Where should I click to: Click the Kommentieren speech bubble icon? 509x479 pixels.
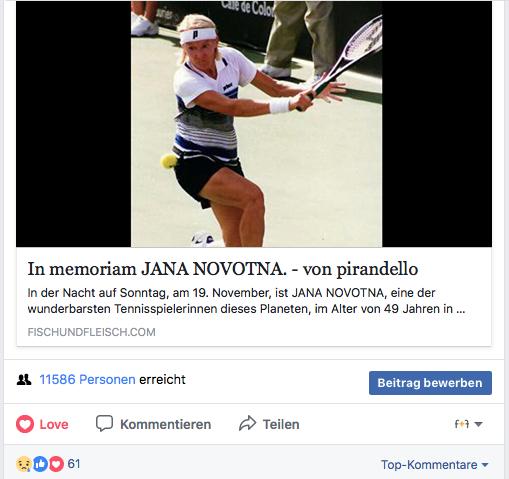pos(104,423)
